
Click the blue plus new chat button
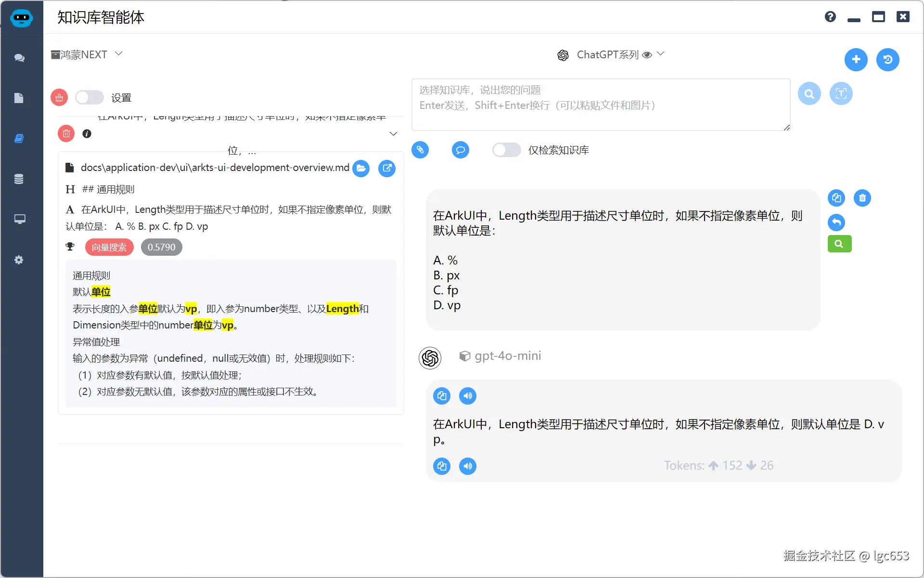856,60
